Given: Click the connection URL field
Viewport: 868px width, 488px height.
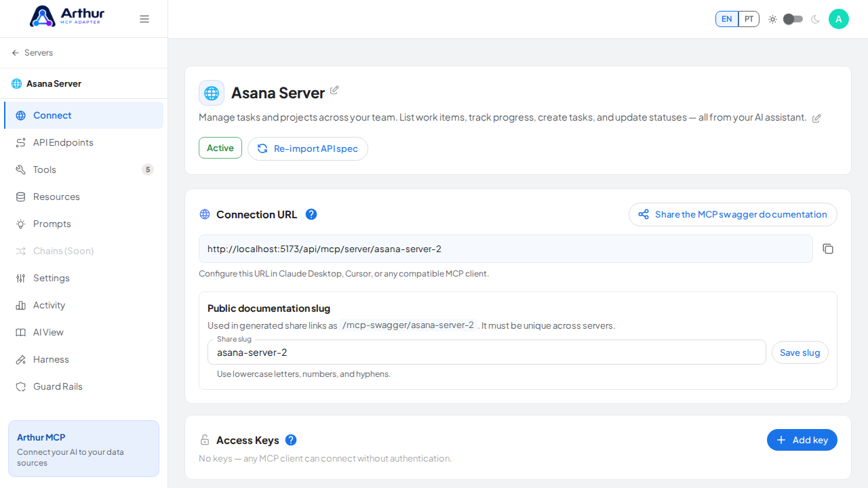Looking at the screenshot, I should click(x=506, y=249).
